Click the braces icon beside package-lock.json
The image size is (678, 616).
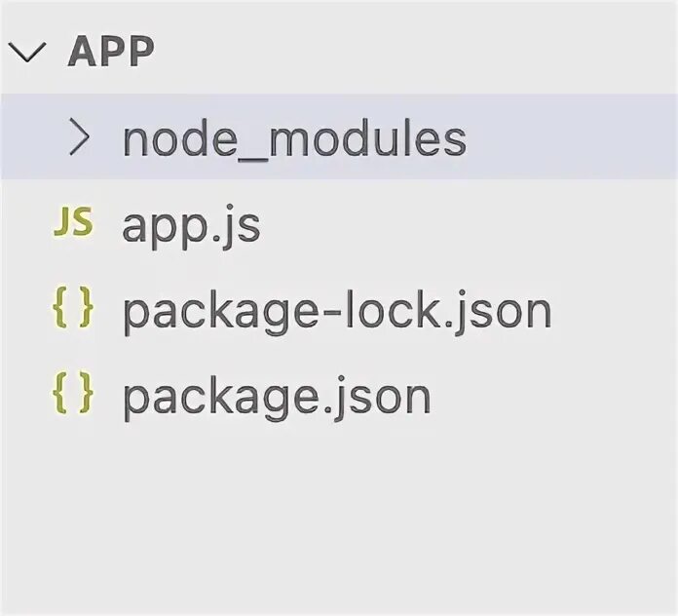pyautogui.click(x=73, y=310)
